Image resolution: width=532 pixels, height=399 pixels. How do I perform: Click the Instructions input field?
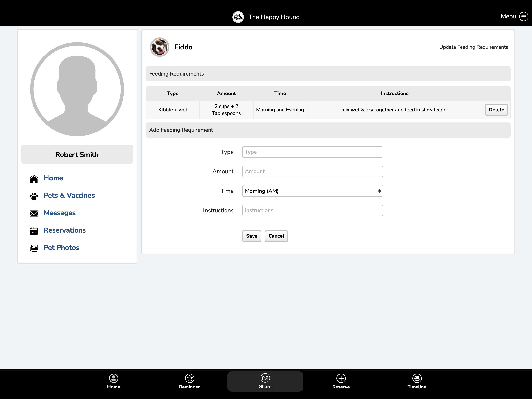312,210
